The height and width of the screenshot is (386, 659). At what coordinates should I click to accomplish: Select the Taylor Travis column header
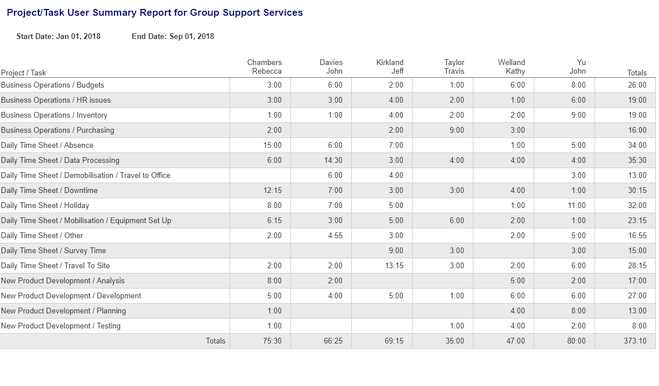click(x=454, y=67)
